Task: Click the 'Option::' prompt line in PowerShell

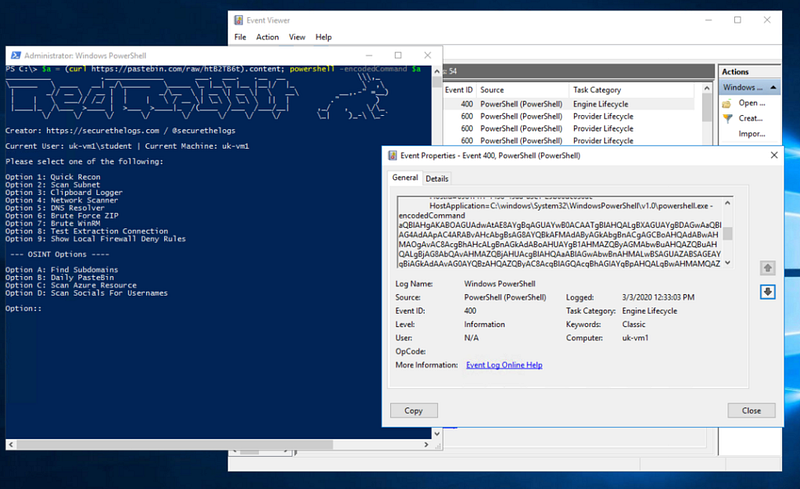Action: (23, 308)
